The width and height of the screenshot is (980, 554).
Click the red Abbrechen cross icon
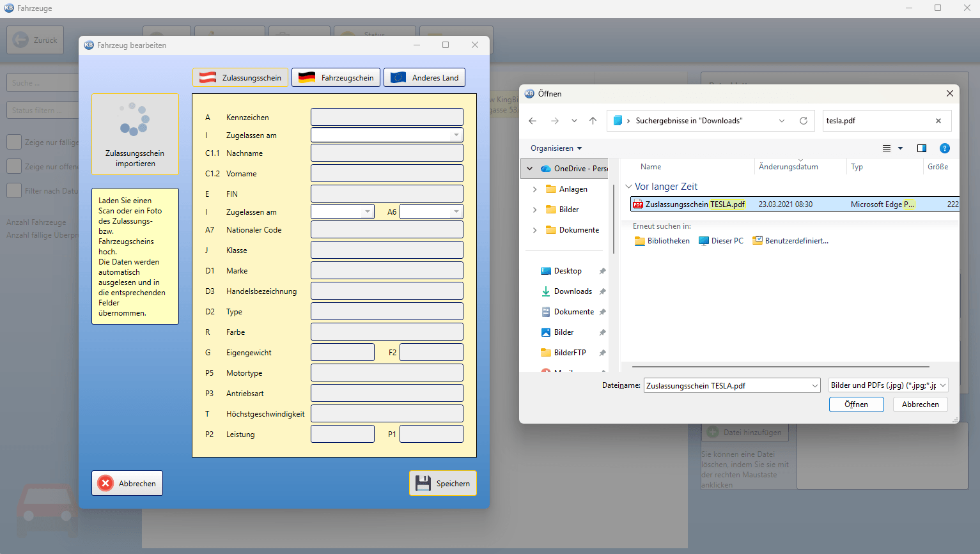106,484
